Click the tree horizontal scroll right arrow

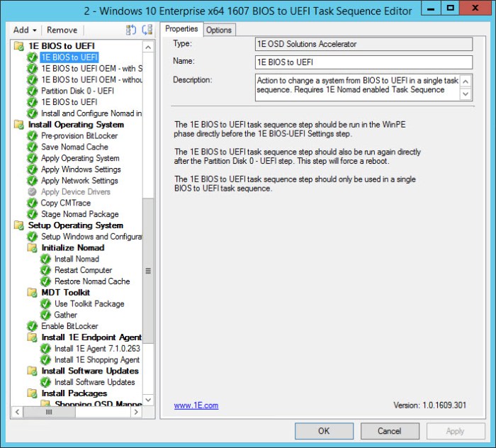click(x=136, y=412)
